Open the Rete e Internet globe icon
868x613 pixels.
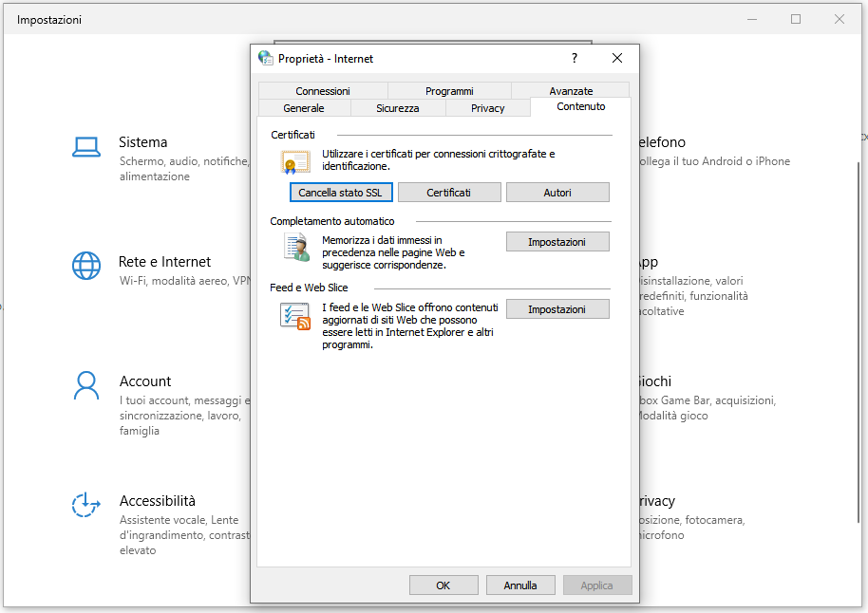pos(86,266)
